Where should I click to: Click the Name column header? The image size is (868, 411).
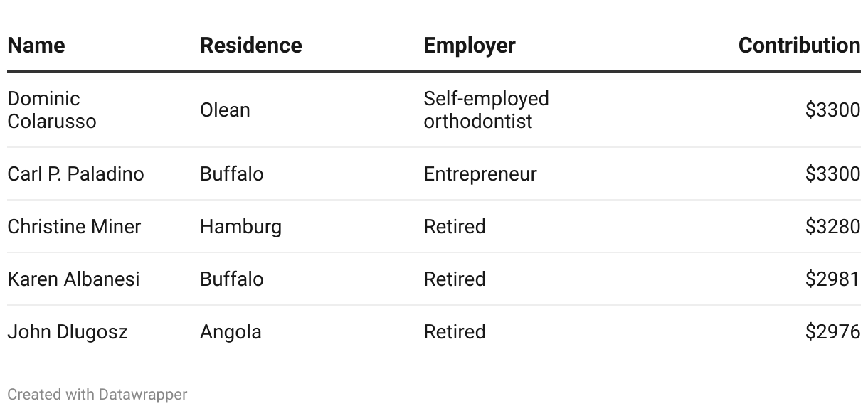coord(36,46)
